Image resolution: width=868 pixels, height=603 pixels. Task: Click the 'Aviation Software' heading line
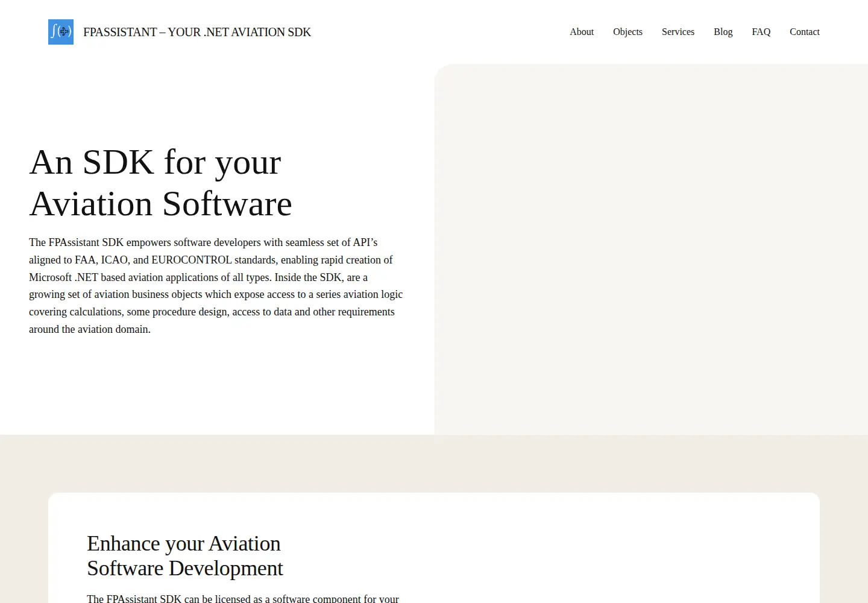160,204
